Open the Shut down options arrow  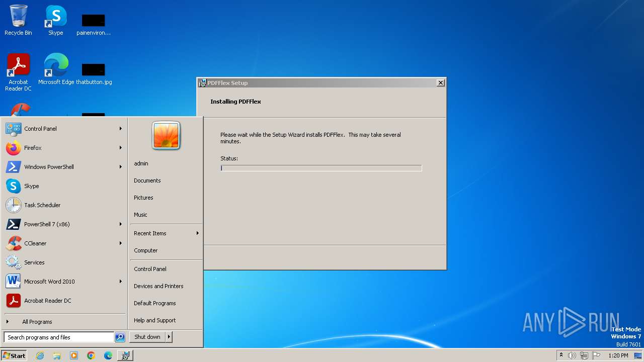click(169, 337)
